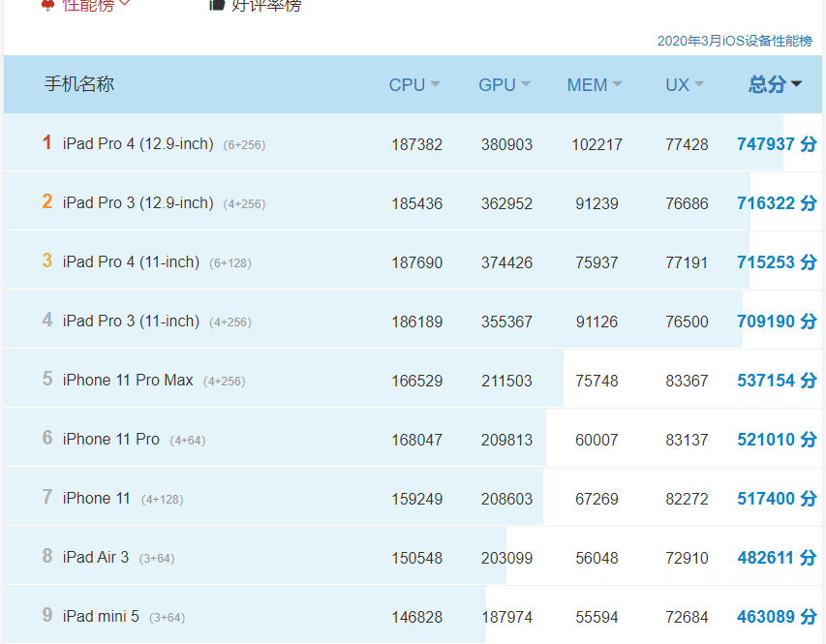Click UX value 77191

[687, 262]
